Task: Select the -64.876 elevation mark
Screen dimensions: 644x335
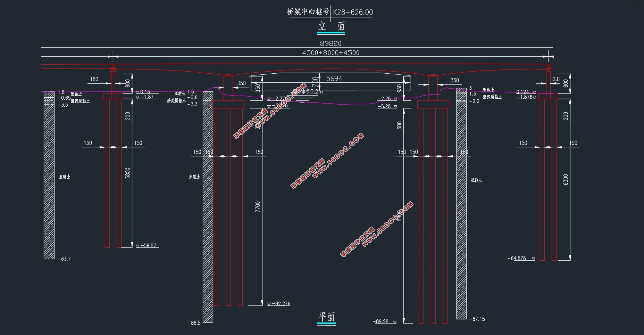Action: (517, 258)
